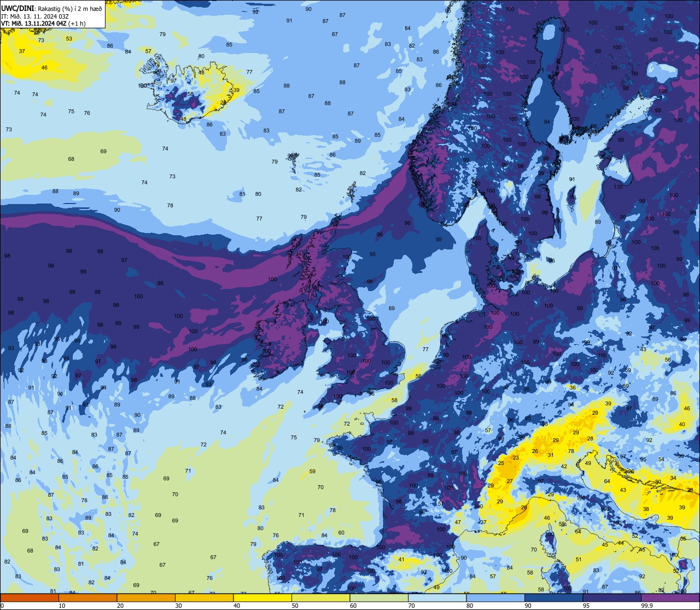Screen dimensions: 700x610
Task: Click the '57' value northwest of Iceland
Action: (148, 51)
